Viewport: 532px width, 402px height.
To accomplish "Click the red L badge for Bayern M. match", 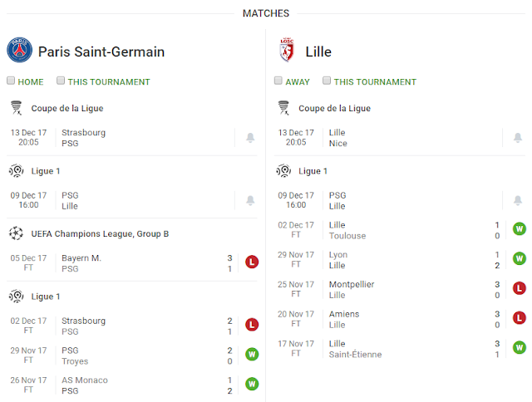I will 252,262.
